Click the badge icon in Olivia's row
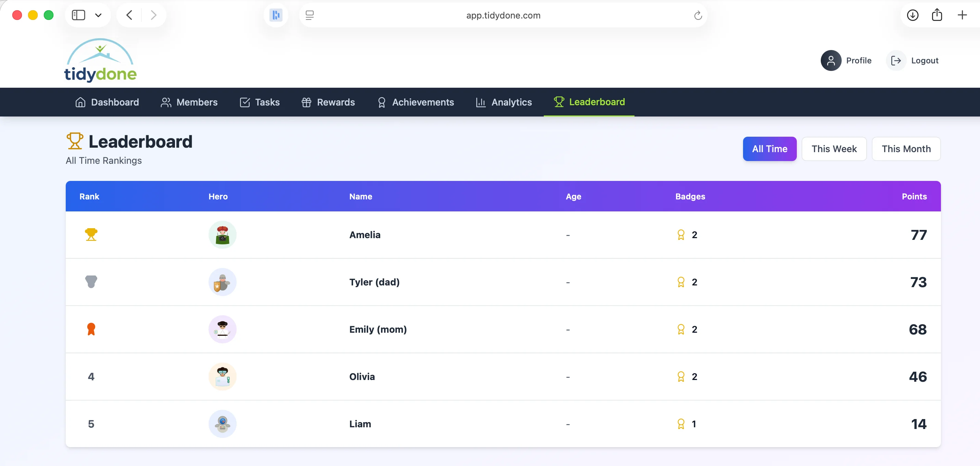980x466 pixels. [681, 377]
